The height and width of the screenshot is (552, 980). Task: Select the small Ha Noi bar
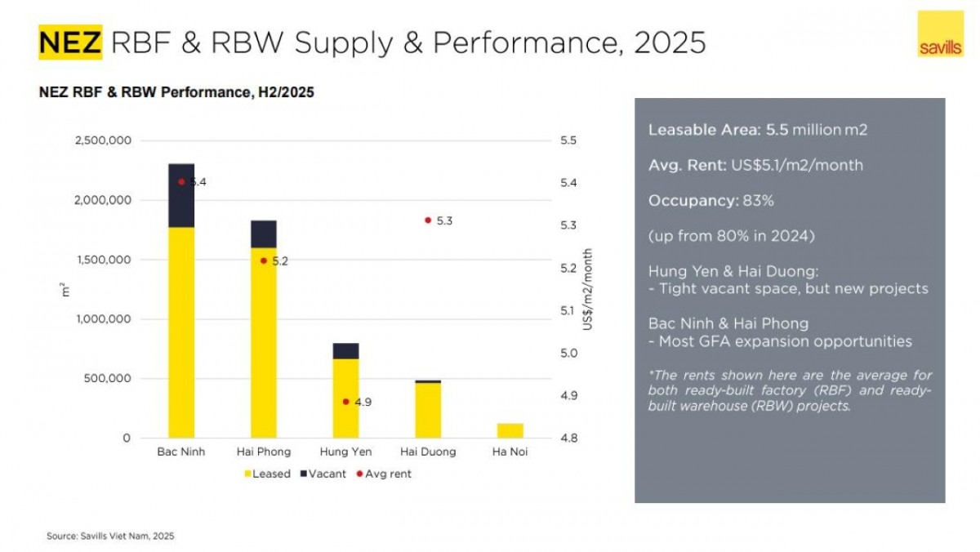(x=510, y=430)
